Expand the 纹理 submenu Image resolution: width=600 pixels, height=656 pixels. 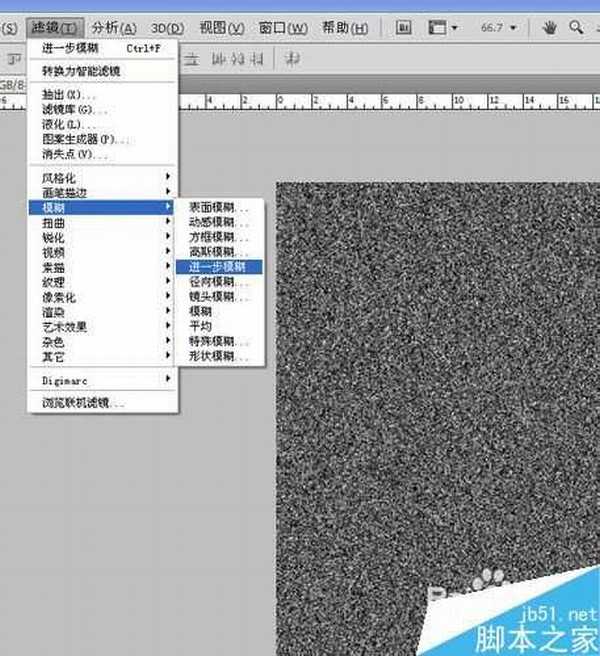click(x=103, y=282)
